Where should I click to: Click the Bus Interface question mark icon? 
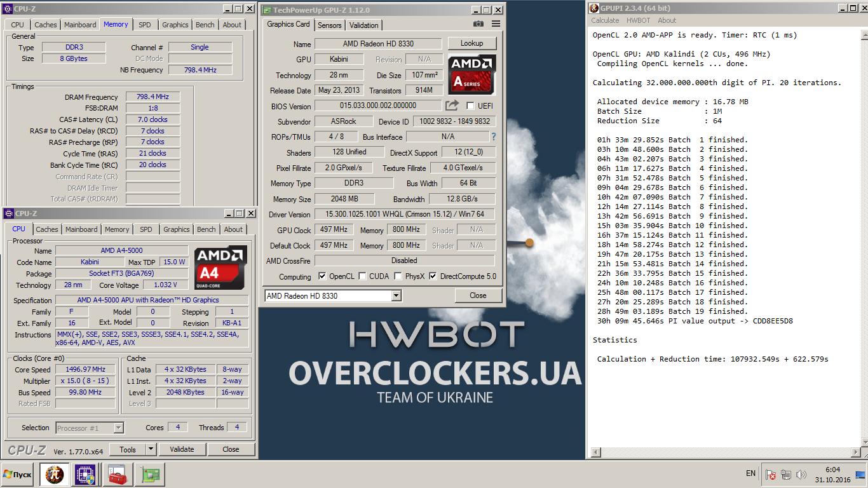pos(494,137)
